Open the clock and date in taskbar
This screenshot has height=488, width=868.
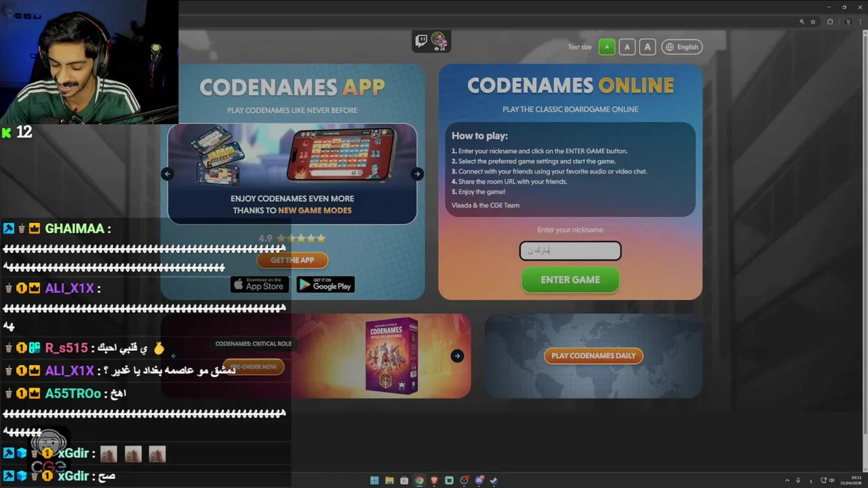tap(852, 481)
